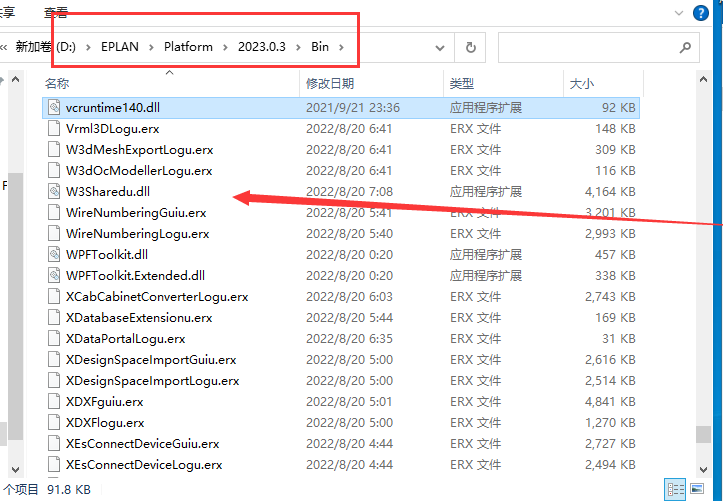Image resolution: width=723 pixels, height=501 pixels.
Task: Go to 2023.0.3 in the breadcrumb
Action: click(x=261, y=47)
